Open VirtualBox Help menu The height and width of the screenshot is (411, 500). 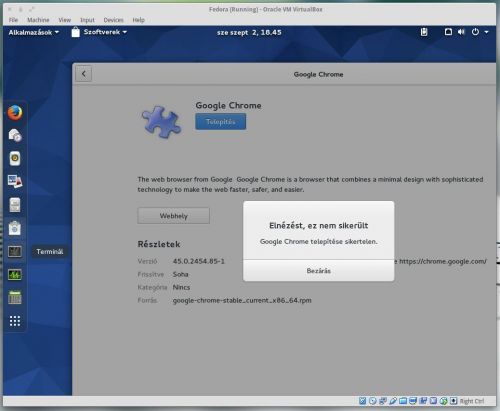(139, 20)
